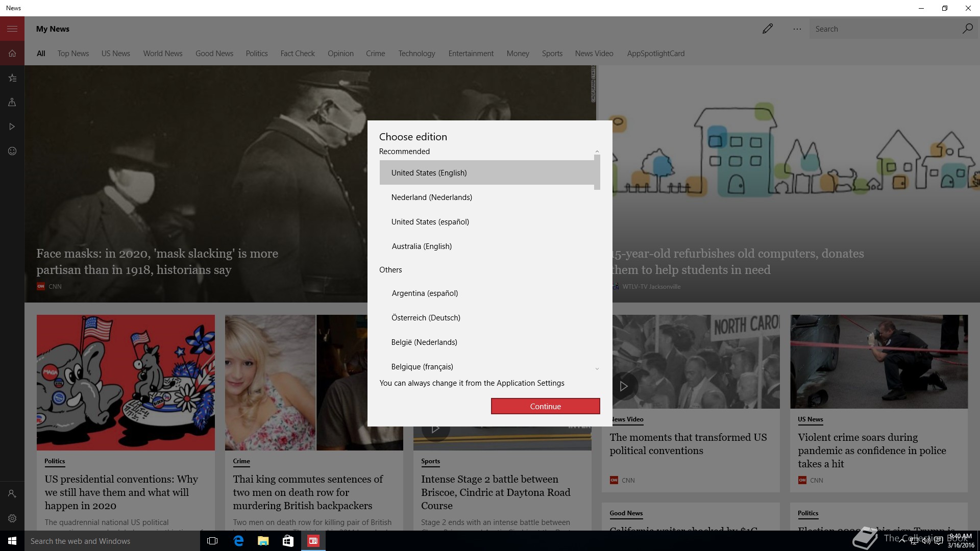Image resolution: width=980 pixels, height=551 pixels.
Task: Click the Continue button
Action: (545, 406)
